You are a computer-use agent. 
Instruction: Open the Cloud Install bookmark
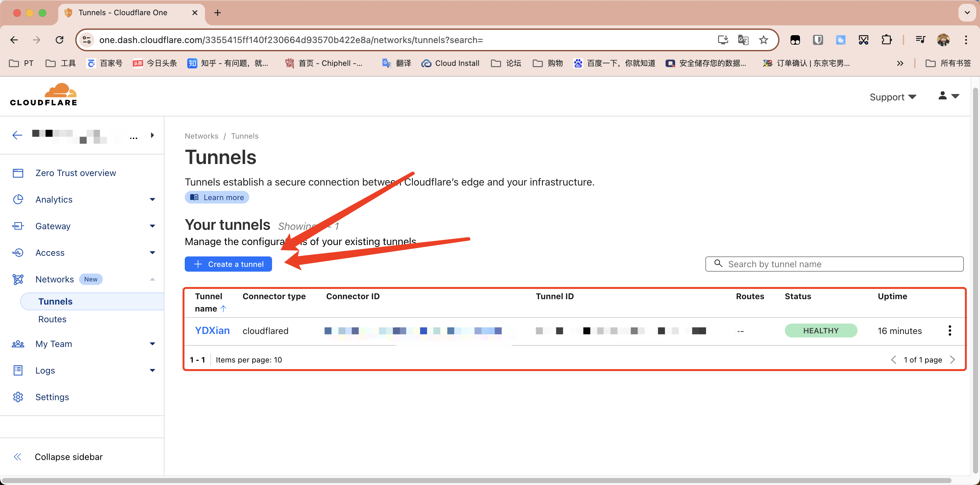click(450, 63)
